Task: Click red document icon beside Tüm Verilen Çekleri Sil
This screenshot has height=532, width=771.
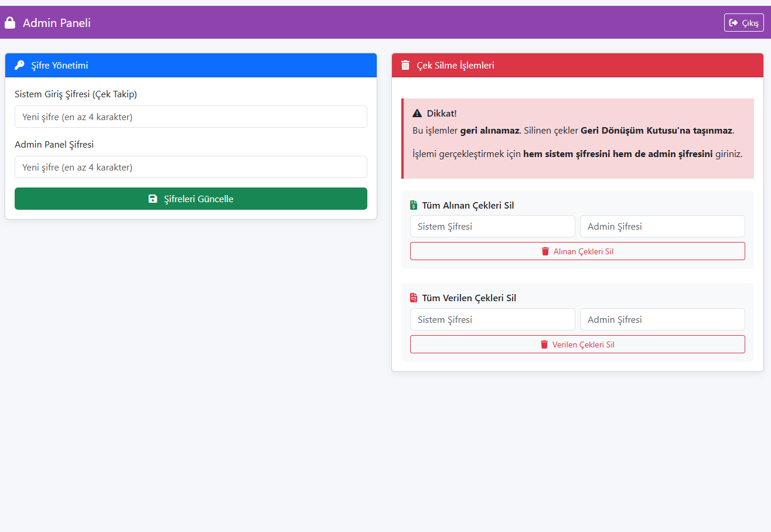Action: click(x=414, y=298)
